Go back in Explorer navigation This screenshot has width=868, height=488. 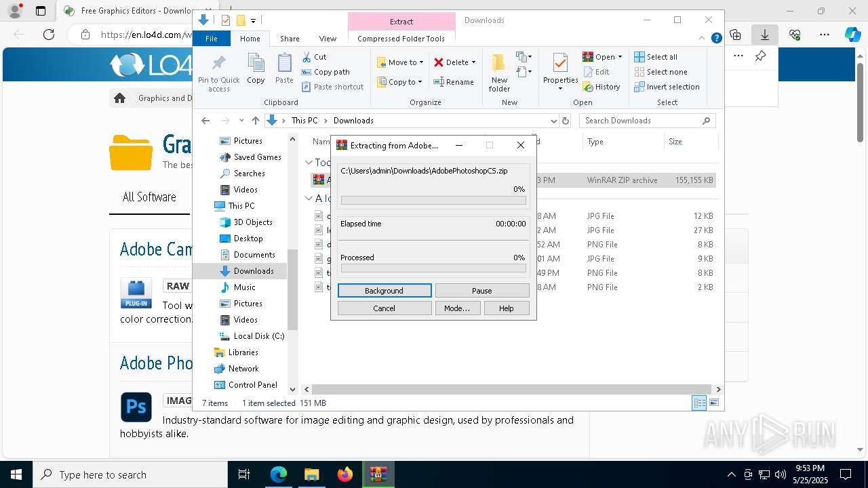click(x=205, y=121)
